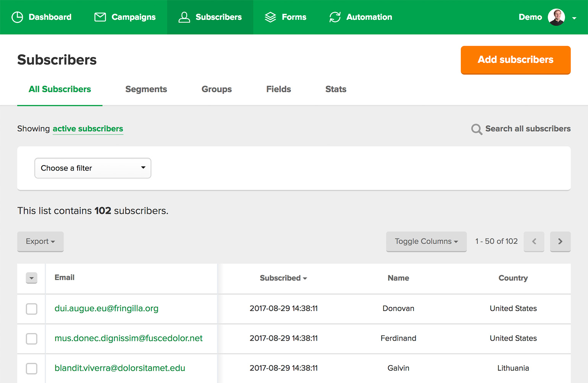Click the Campaigns envelope icon
Viewport: 588px width, 383px height.
(100, 17)
